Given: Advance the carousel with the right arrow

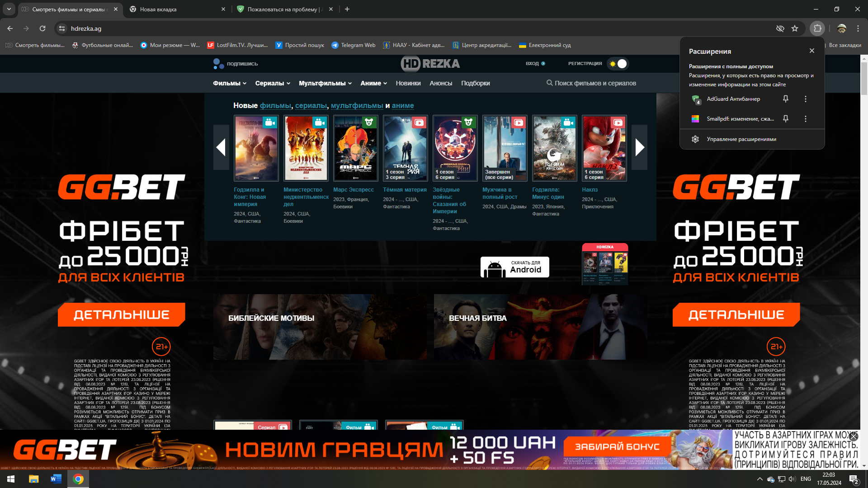Looking at the screenshot, I should tap(639, 147).
